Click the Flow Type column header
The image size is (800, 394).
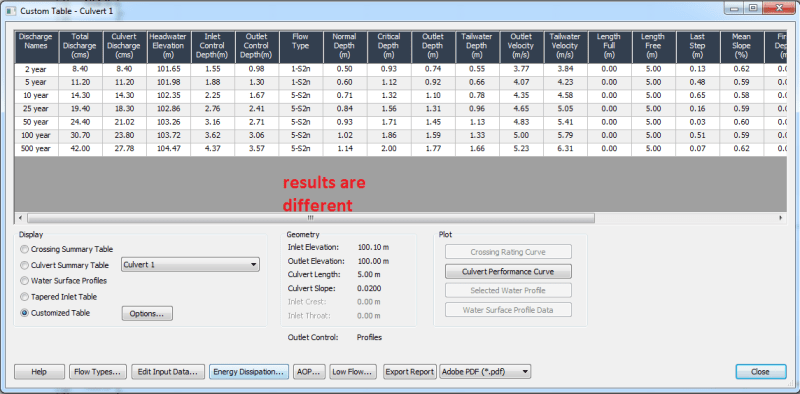click(x=301, y=47)
